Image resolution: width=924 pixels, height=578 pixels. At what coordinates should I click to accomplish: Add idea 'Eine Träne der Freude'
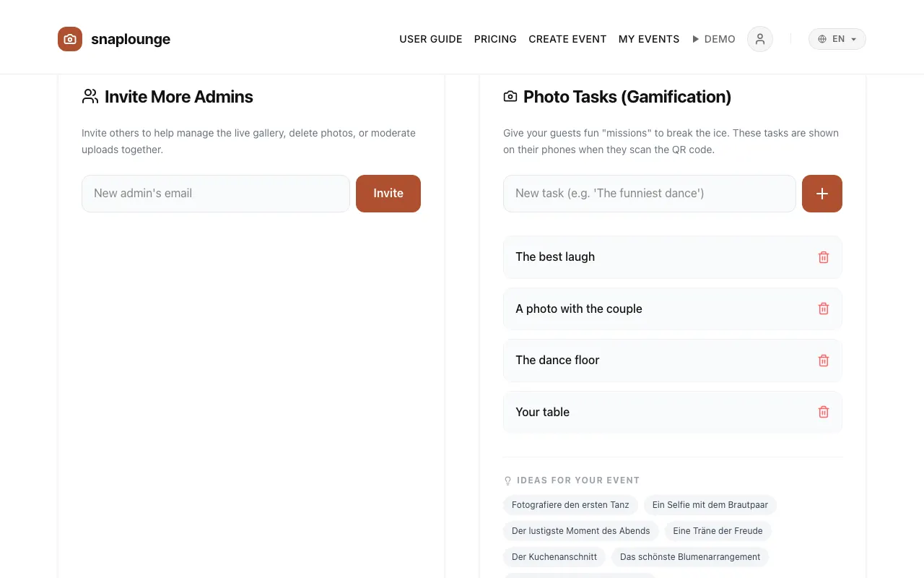click(x=718, y=531)
